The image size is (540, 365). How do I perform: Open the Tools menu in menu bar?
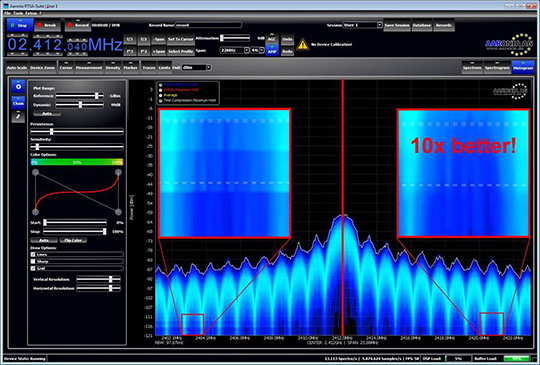pyautogui.click(x=18, y=13)
